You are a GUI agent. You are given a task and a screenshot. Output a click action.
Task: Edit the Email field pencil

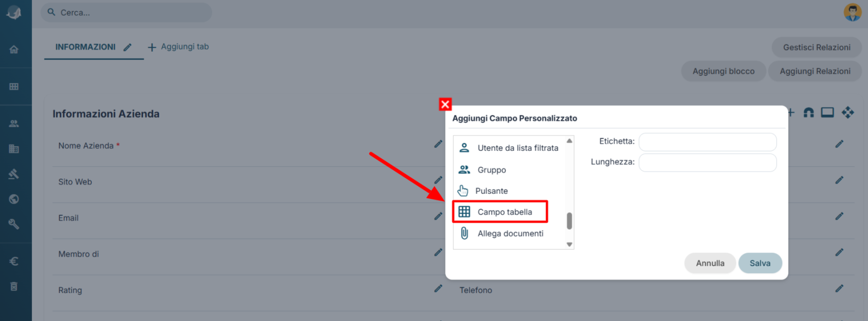point(438,216)
